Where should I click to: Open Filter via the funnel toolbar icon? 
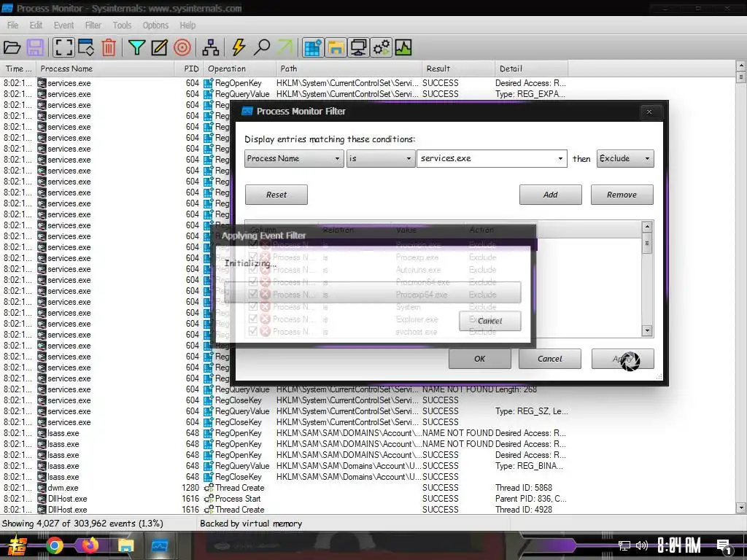[136, 47]
